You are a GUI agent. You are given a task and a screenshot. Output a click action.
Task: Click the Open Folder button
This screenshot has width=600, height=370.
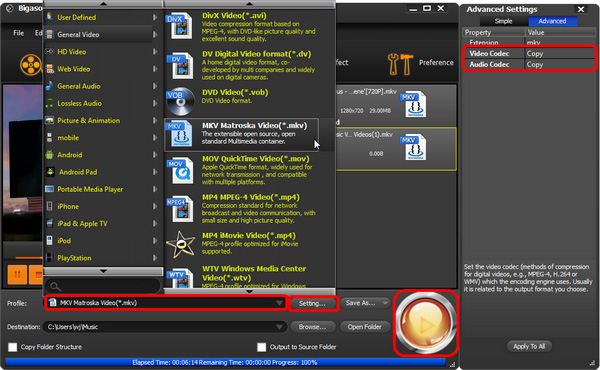coord(365,327)
